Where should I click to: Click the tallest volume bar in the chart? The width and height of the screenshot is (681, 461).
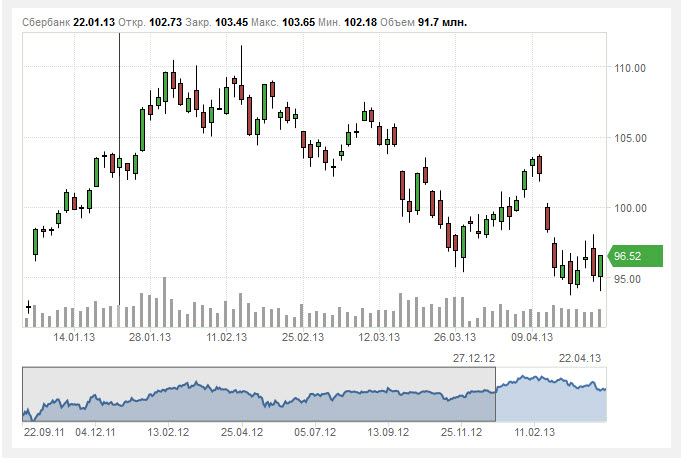click(165, 302)
